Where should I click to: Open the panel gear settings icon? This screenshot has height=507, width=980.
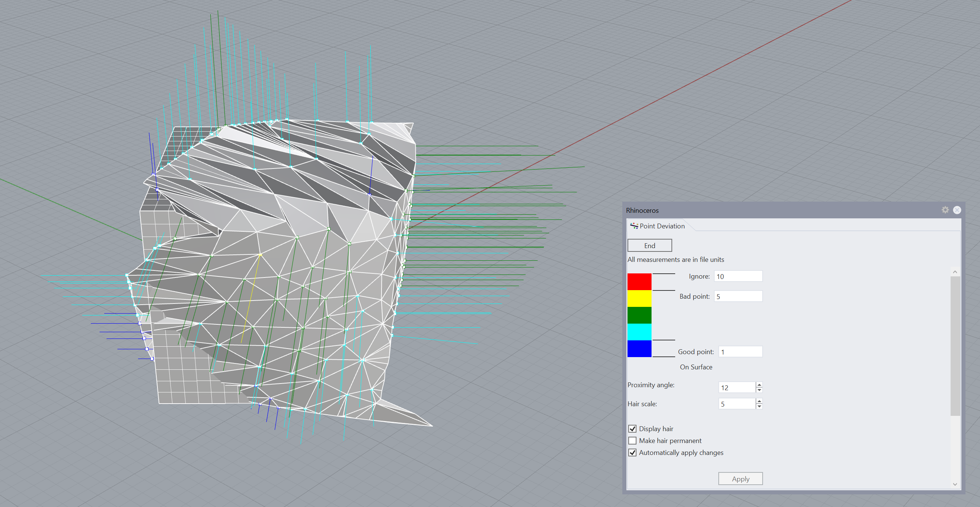coord(945,210)
